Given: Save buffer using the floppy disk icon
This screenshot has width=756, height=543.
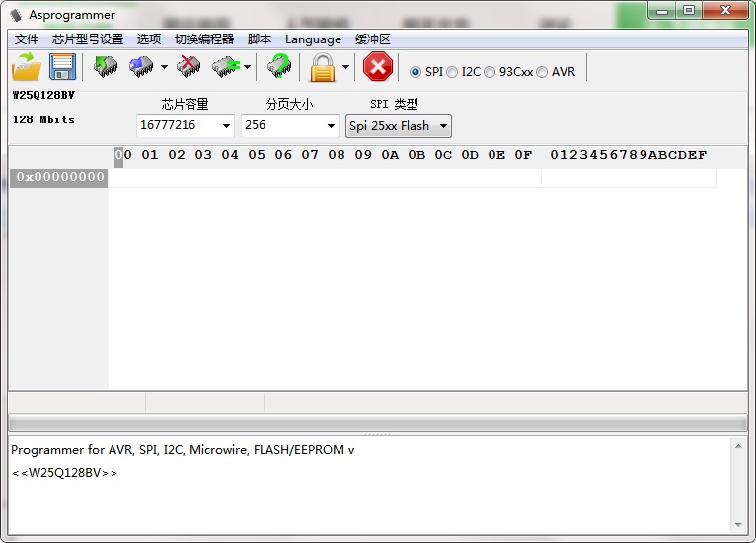Looking at the screenshot, I should pyautogui.click(x=63, y=66).
